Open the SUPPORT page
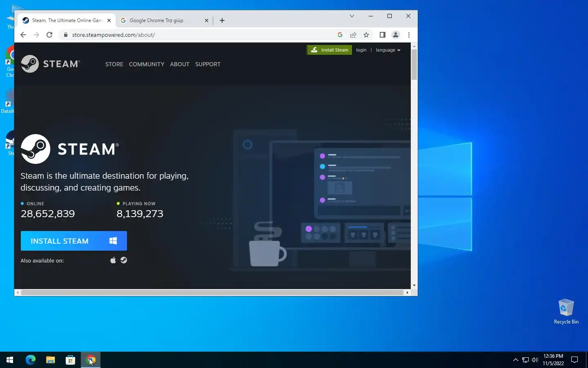588x368 pixels. click(208, 64)
